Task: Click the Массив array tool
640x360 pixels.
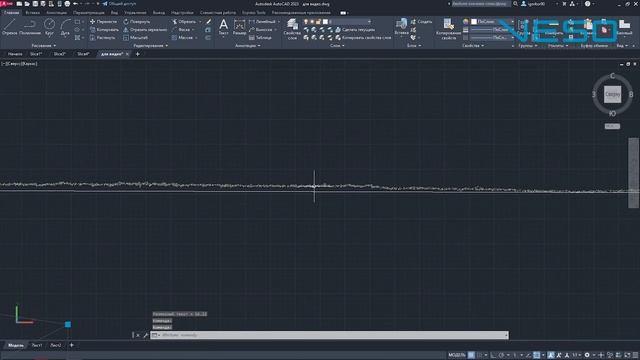Action: [x=182, y=38]
